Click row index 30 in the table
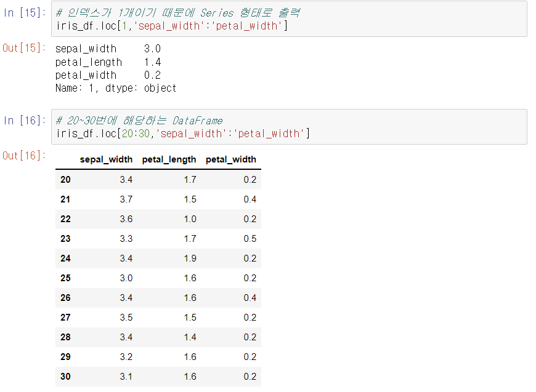Image resolution: width=536 pixels, height=392 pixels. [65, 377]
